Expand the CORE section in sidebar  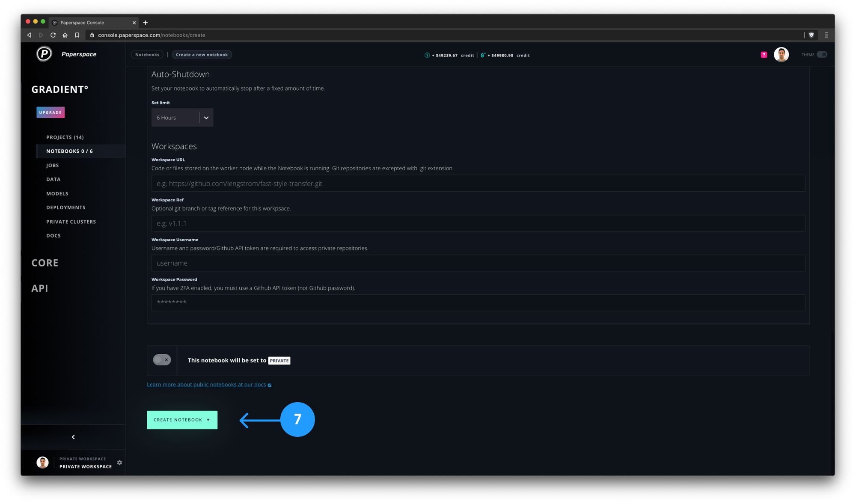click(x=45, y=263)
